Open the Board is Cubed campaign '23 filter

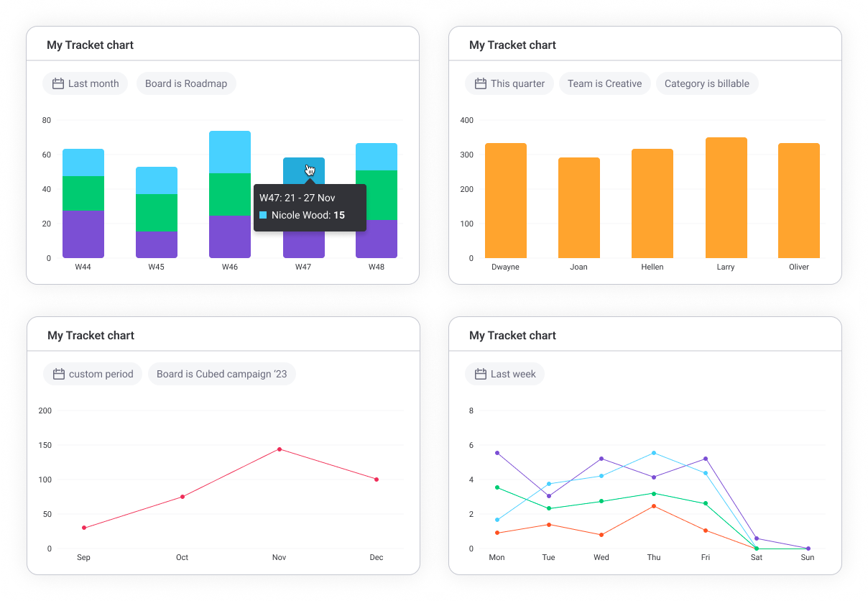click(x=222, y=374)
